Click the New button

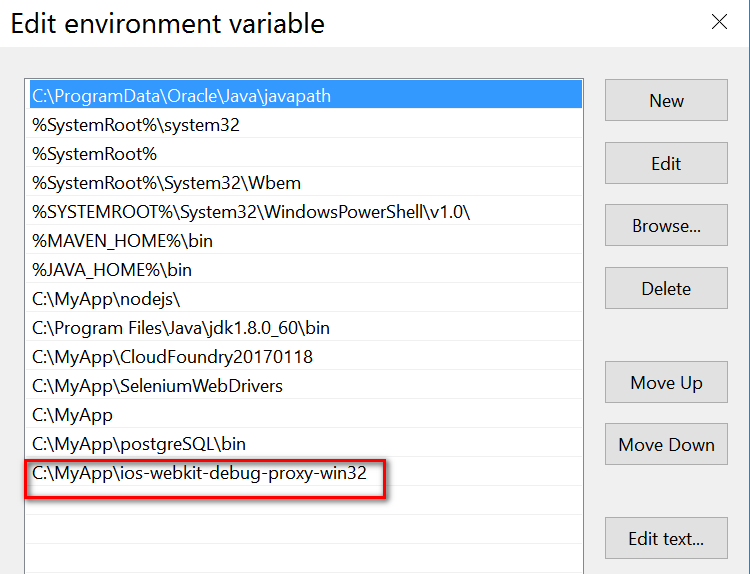point(666,100)
